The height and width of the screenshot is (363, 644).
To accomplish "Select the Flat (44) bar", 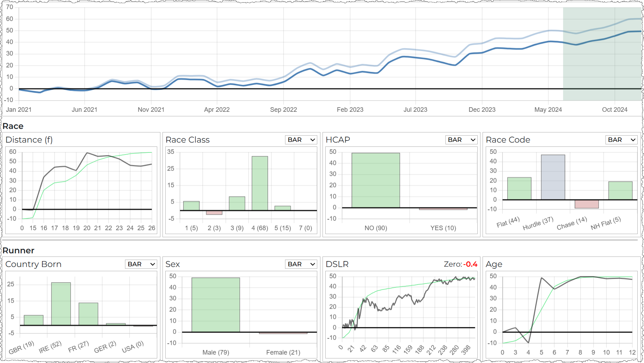I will [x=519, y=189].
